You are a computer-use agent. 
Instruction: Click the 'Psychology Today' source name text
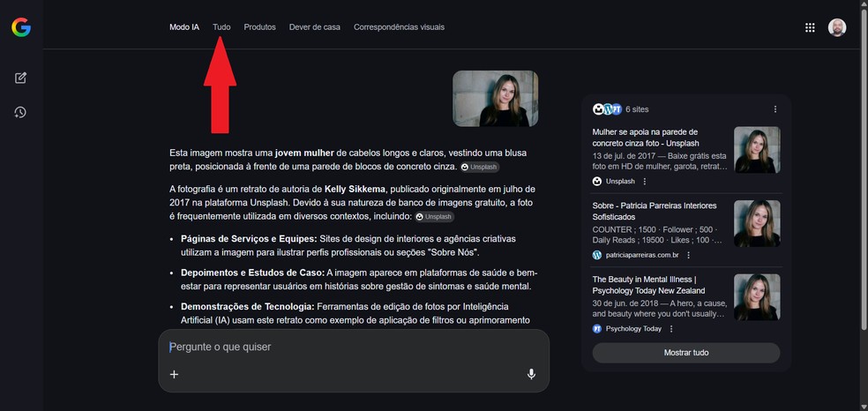point(634,329)
